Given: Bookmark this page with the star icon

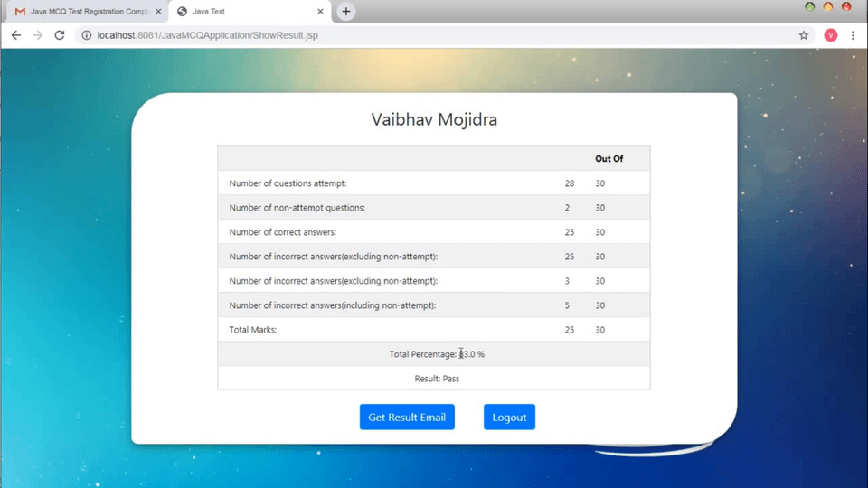Looking at the screenshot, I should pyautogui.click(x=803, y=35).
